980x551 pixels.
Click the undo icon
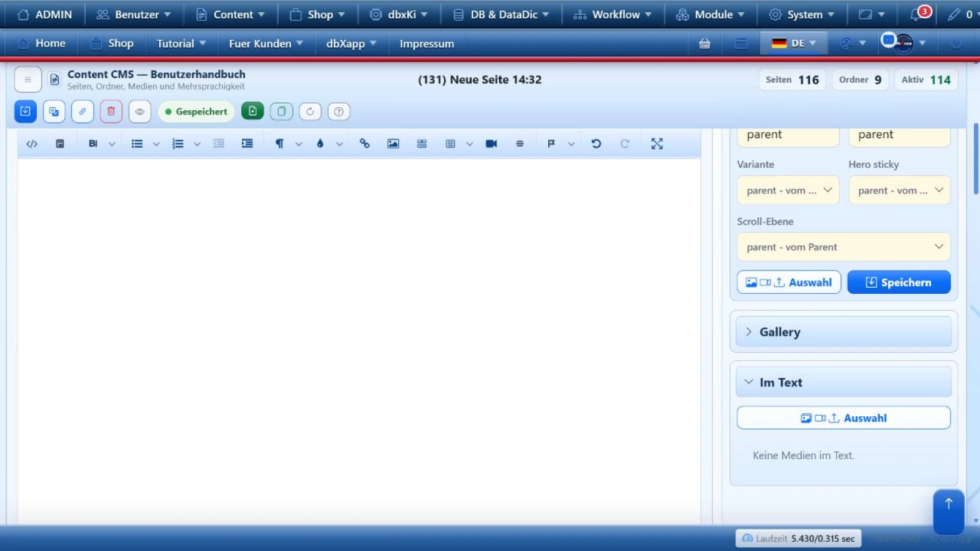pos(596,144)
